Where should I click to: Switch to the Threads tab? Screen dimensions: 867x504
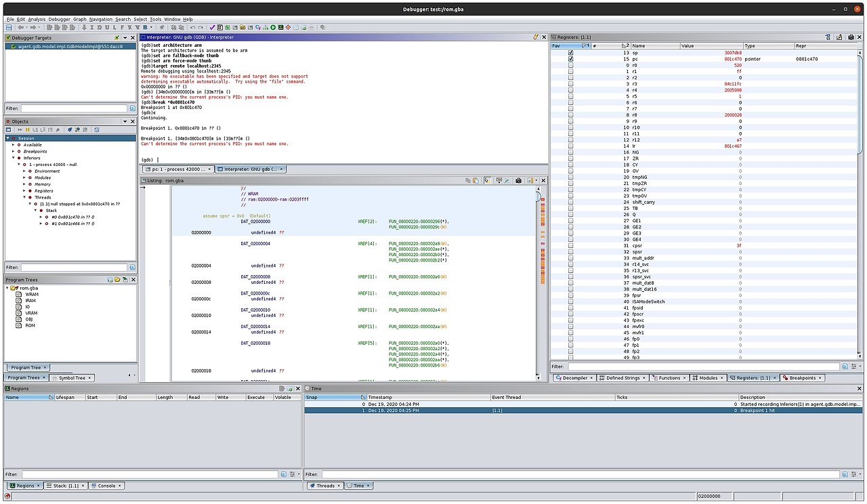click(325, 486)
